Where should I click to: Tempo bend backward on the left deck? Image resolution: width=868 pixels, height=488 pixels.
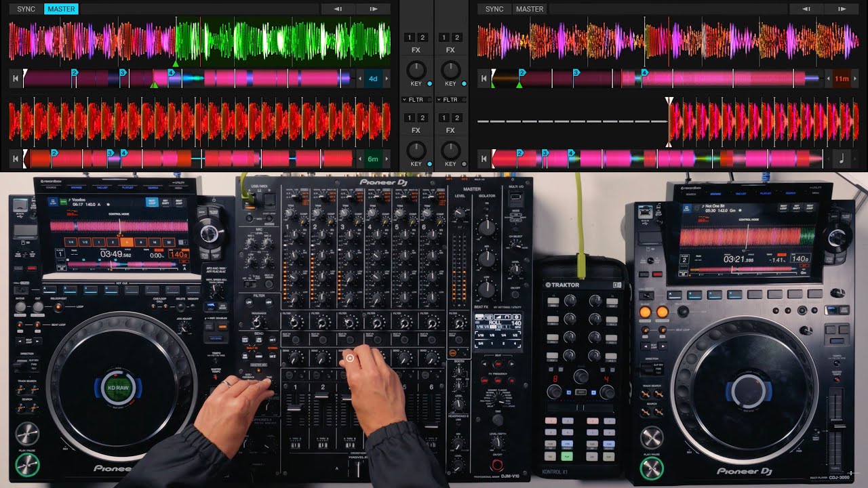click(338, 9)
